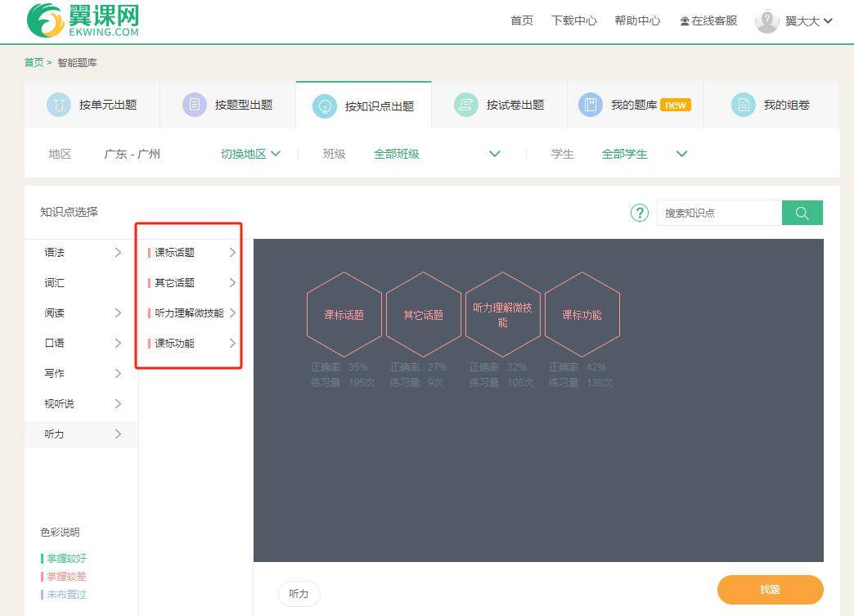This screenshot has height=616, width=854.
Task: Click the question mark help icon
Action: [639, 213]
